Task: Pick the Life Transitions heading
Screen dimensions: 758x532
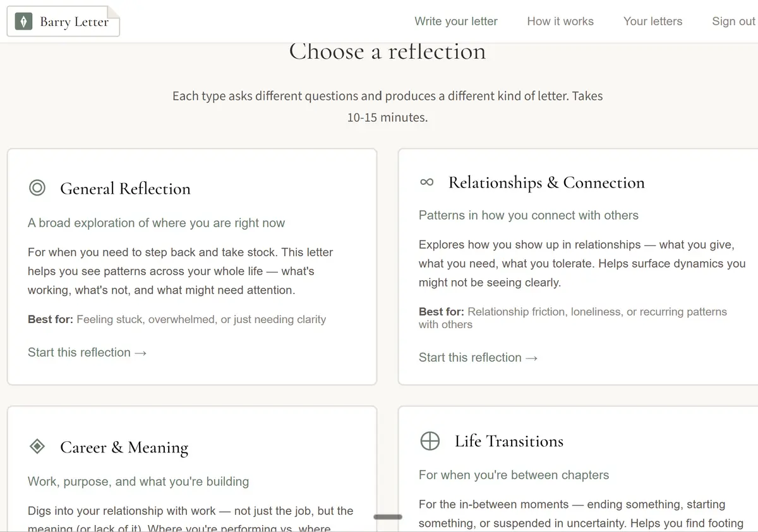Action: (508, 441)
